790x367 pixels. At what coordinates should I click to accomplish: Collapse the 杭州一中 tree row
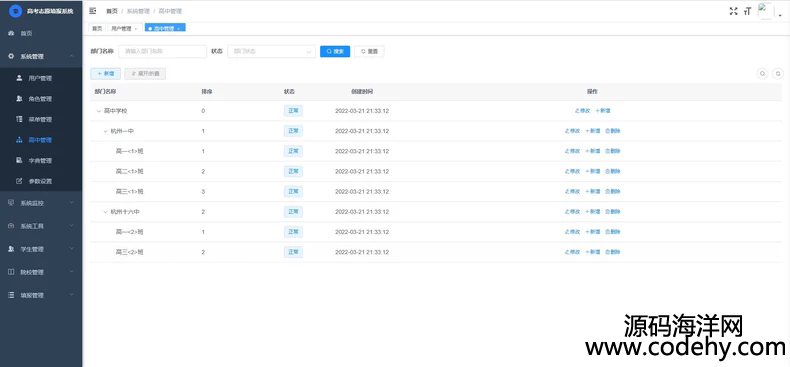tap(105, 131)
